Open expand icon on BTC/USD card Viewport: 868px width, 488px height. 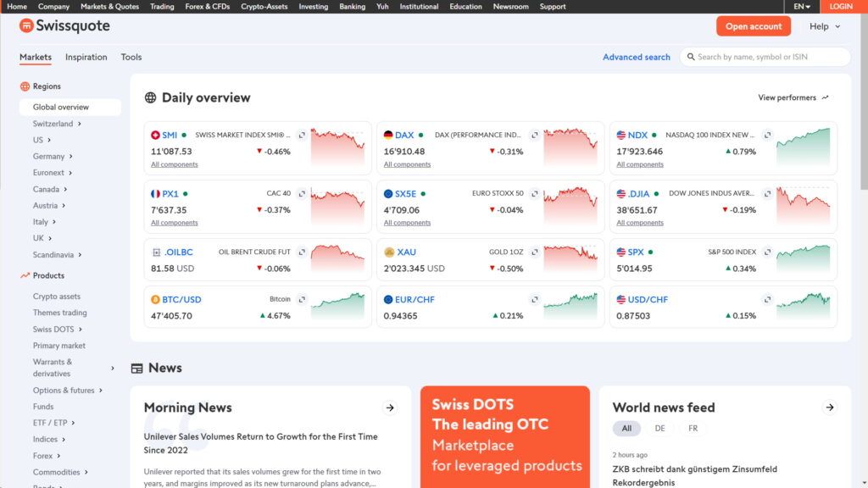(x=302, y=299)
